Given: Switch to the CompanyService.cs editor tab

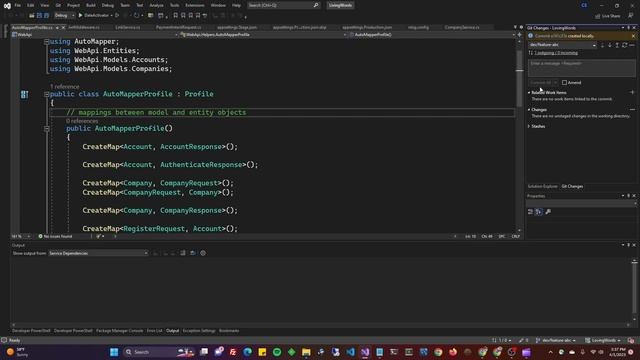Looking at the screenshot, I should [462, 27].
